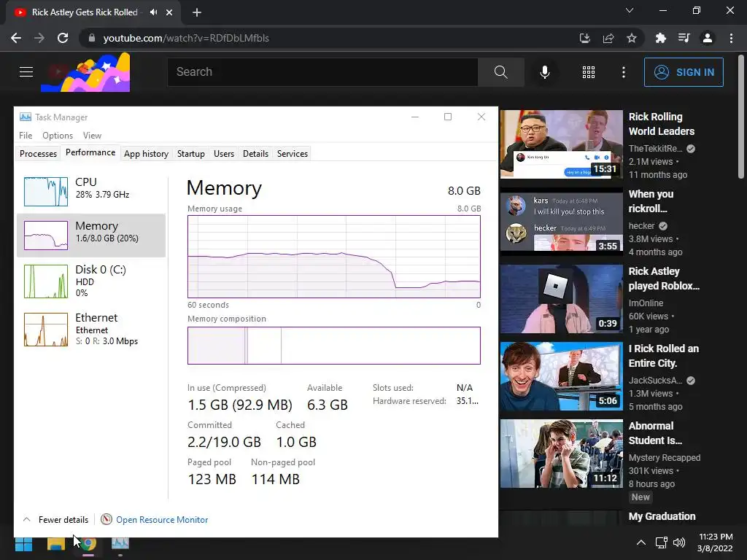Click the Task Manager taskbar icon
The image size is (747, 560).
(120, 544)
